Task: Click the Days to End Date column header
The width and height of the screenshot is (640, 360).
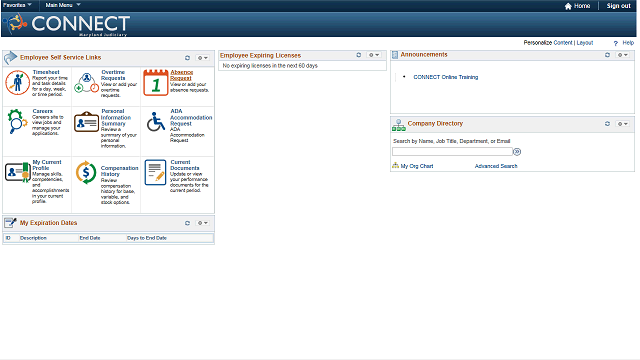Action: pyautogui.click(x=147, y=238)
